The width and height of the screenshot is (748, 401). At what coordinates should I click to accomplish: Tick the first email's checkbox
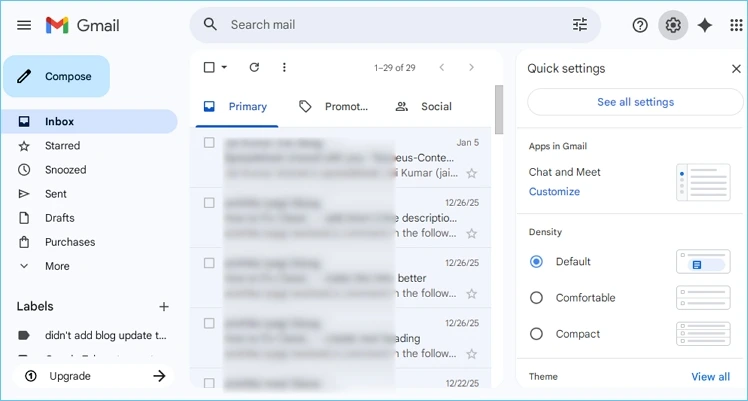[209, 143]
